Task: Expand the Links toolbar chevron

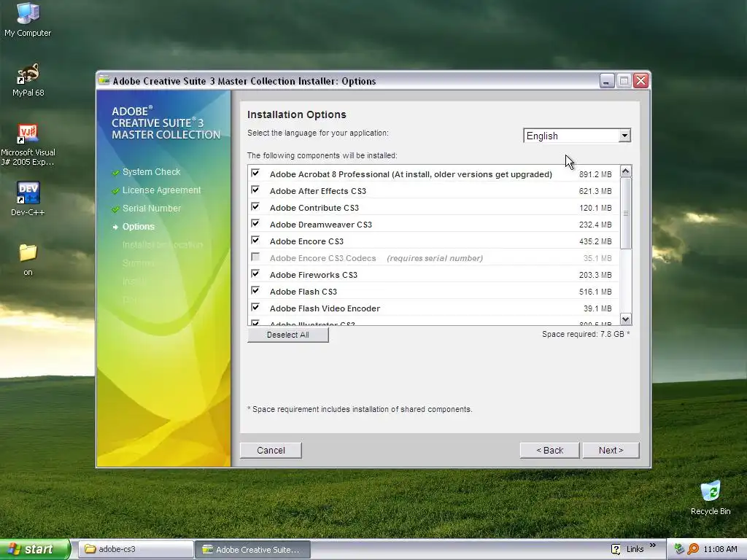Action: coord(653,545)
